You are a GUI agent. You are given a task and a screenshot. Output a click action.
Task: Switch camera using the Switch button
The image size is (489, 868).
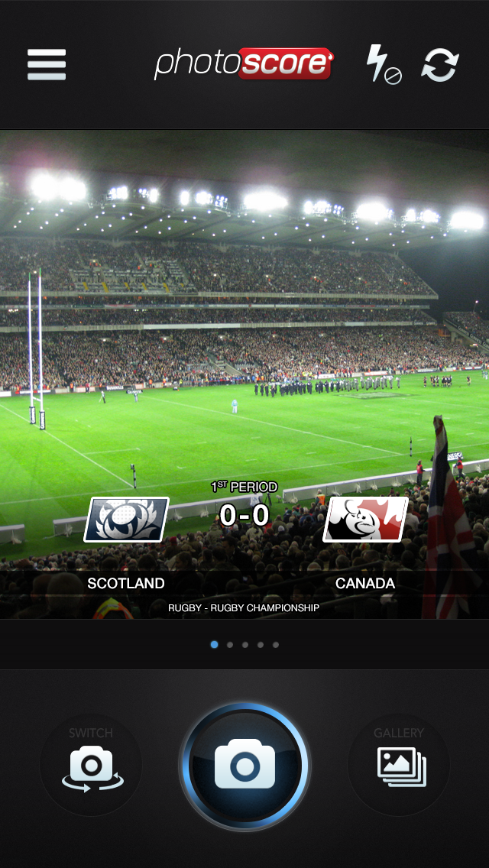91,765
